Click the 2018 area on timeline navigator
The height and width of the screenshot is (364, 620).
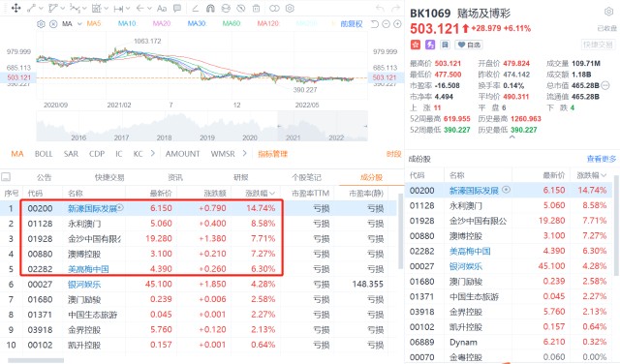tap(164, 137)
